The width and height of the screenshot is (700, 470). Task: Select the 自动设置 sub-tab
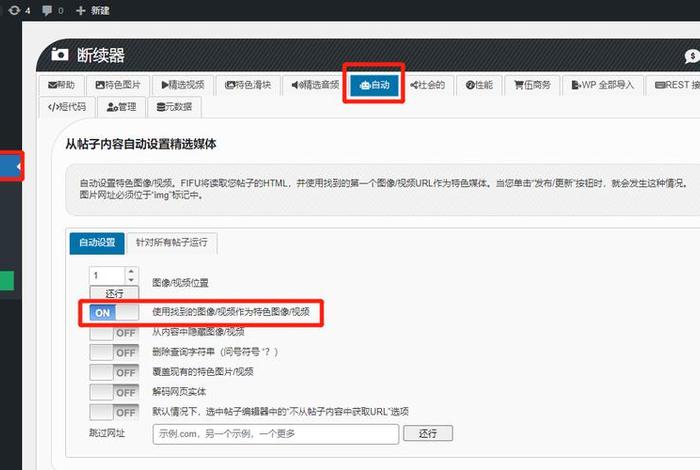[x=97, y=243]
